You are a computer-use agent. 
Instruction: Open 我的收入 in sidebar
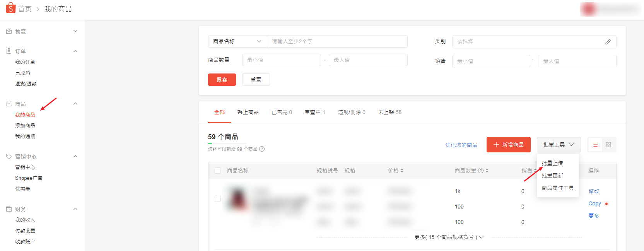coord(25,220)
